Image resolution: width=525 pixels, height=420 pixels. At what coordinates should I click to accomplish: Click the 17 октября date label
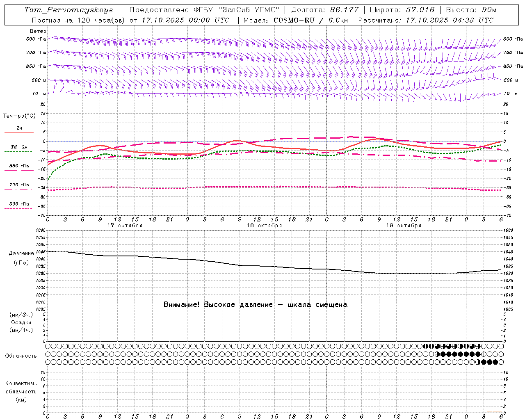coord(125,226)
